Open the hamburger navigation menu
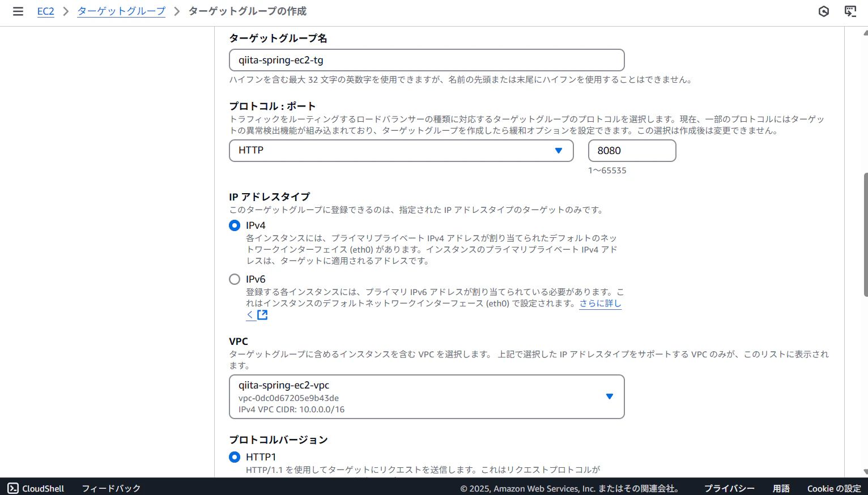 click(18, 11)
